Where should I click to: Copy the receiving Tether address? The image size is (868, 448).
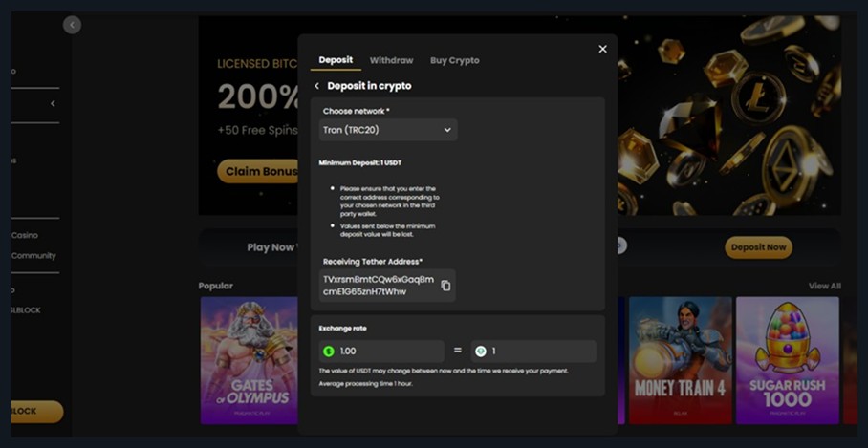[445, 286]
